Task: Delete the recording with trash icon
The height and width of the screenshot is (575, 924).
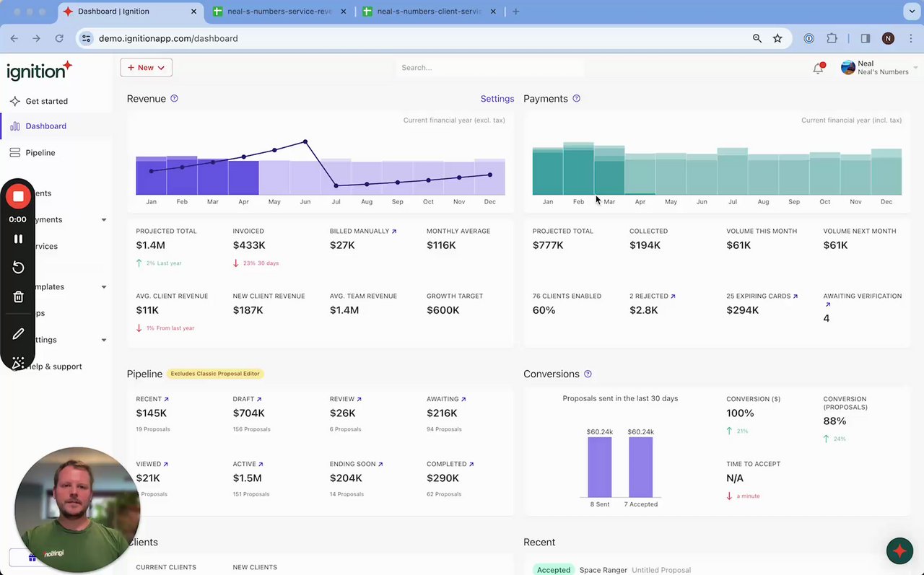Action: 18,297
